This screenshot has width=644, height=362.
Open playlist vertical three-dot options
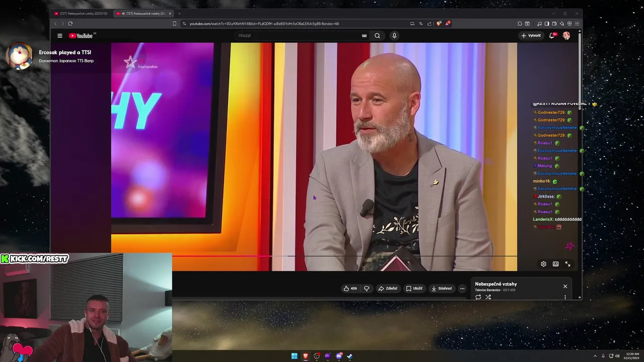pos(565,297)
